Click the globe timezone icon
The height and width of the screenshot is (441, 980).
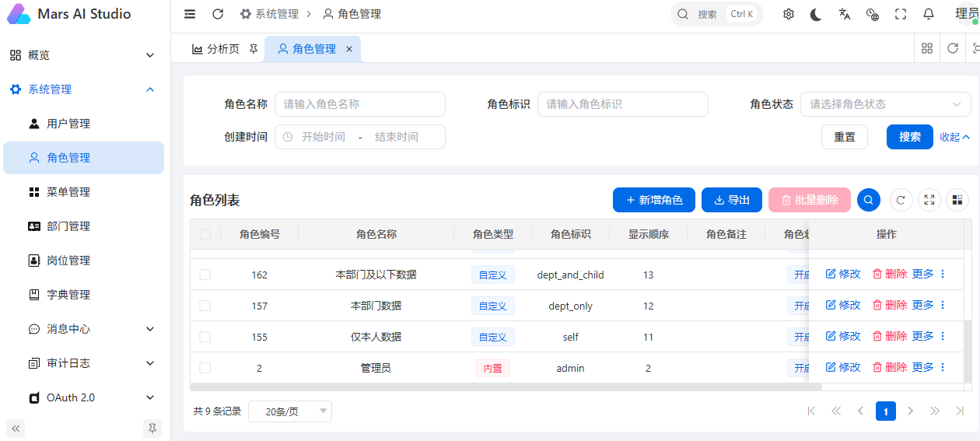tap(873, 14)
